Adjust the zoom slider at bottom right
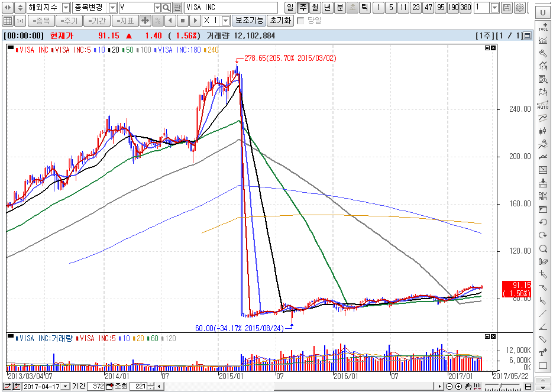This screenshot has width=553, height=392. [x=503, y=387]
